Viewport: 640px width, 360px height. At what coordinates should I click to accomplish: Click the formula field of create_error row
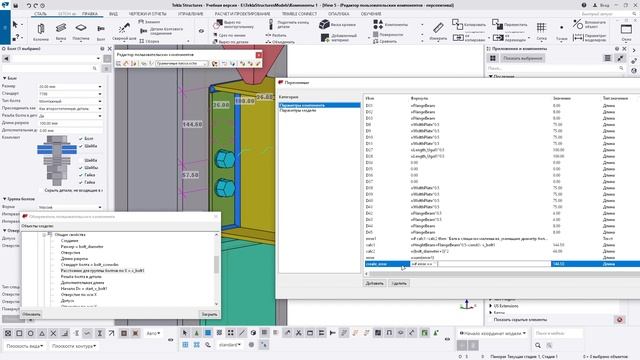480,264
